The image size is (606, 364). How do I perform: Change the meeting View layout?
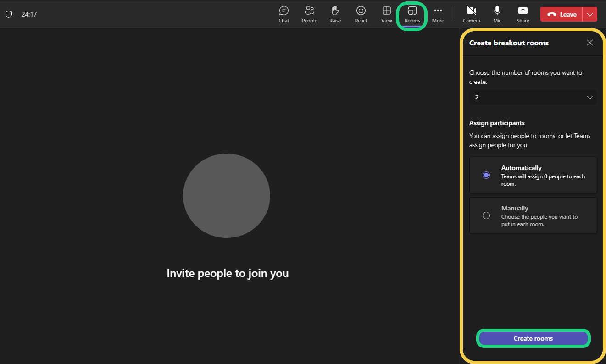387,14
